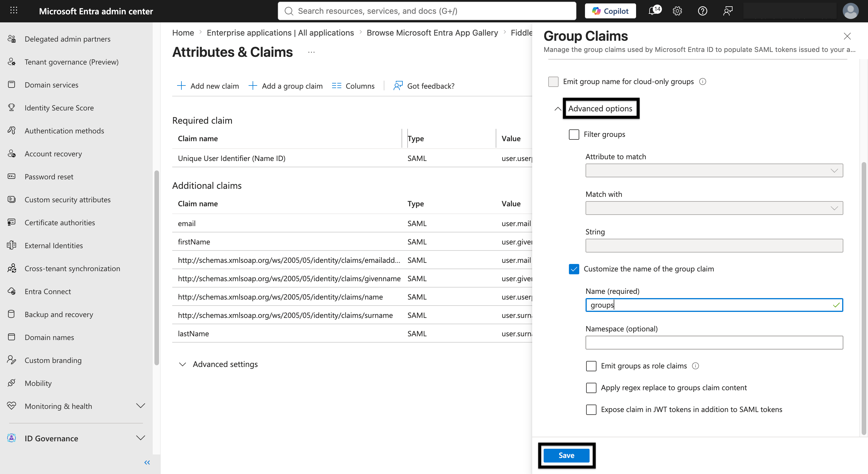Open the settings gear icon
Image resolution: width=868 pixels, height=474 pixels.
(x=677, y=11)
